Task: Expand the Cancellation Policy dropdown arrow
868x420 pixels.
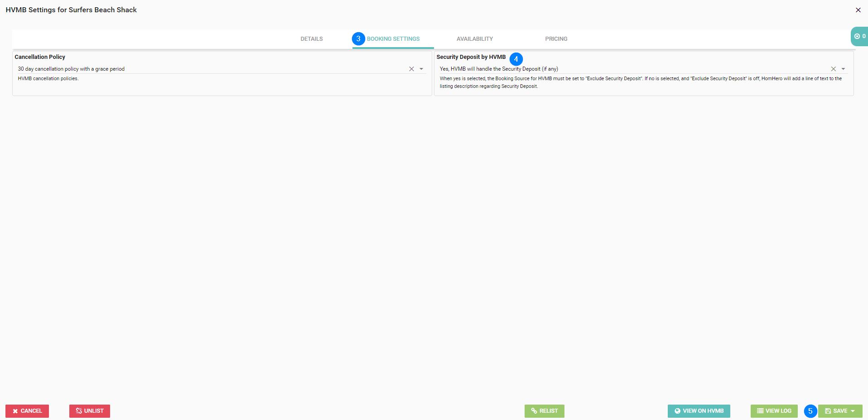Action: (421, 69)
